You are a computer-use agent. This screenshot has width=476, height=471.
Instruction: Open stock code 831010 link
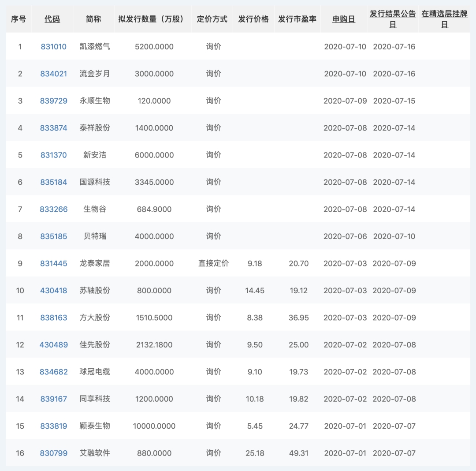click(54, 47)
